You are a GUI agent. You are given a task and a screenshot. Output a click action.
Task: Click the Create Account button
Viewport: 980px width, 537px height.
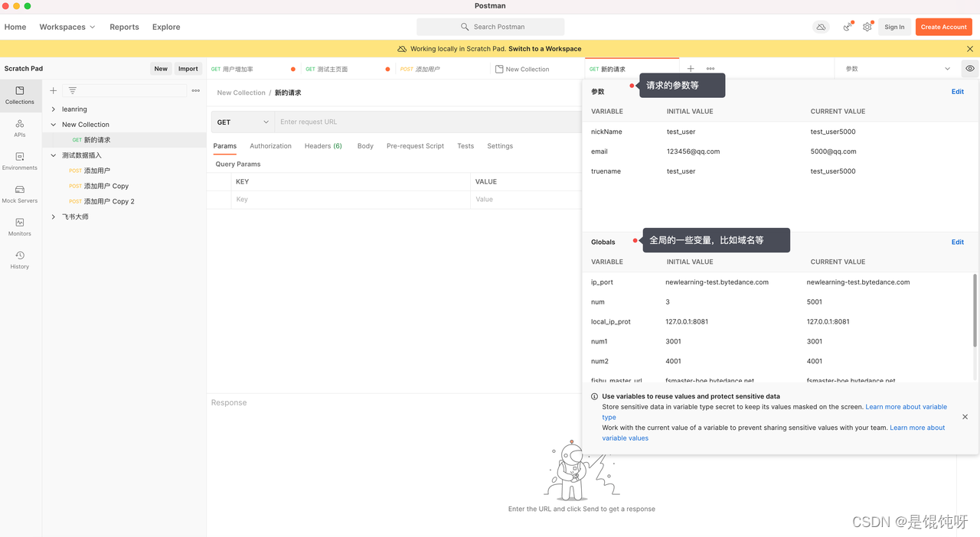click(x=944, y=27)
